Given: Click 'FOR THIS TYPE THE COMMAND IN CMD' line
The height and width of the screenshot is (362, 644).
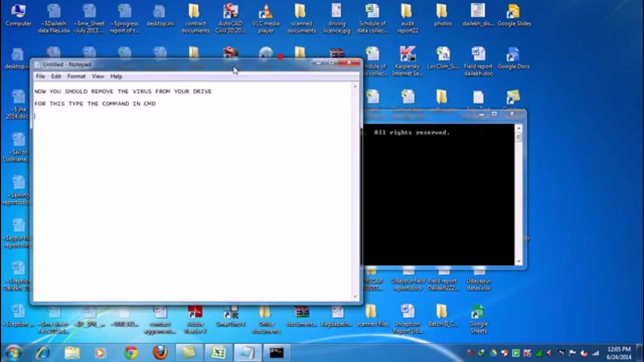Looking at the screenshot, I should coord(95,104).
